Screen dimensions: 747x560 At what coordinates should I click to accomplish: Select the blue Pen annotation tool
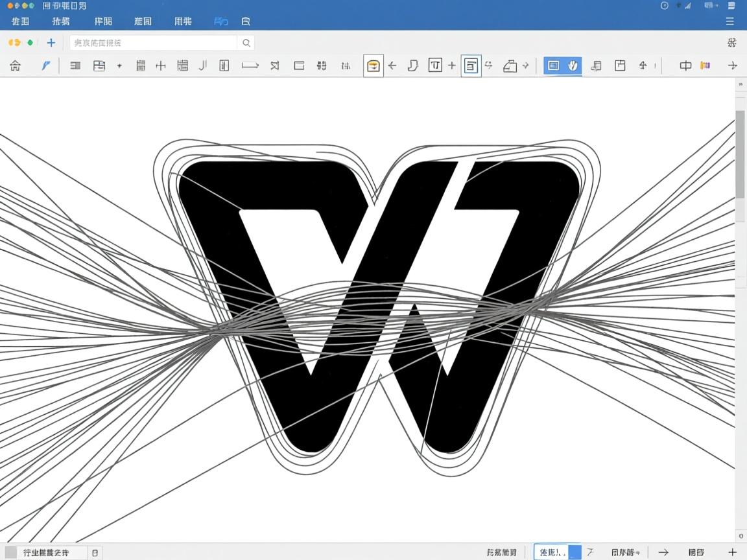pos(45,65)
